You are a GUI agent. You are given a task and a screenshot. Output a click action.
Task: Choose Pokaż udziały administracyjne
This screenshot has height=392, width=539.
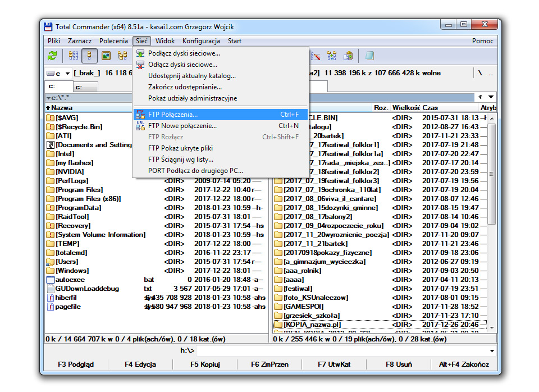pyautogui.click(x=220, y=98)
